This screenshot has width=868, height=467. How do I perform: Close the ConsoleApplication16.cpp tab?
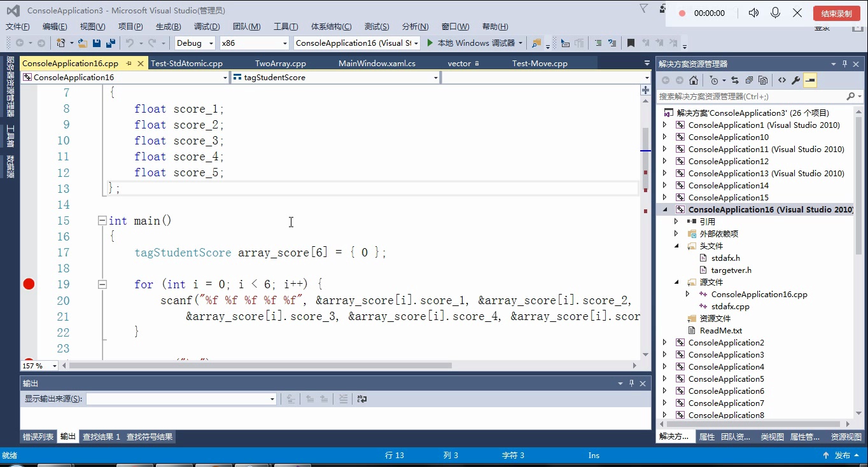[139, 64]
